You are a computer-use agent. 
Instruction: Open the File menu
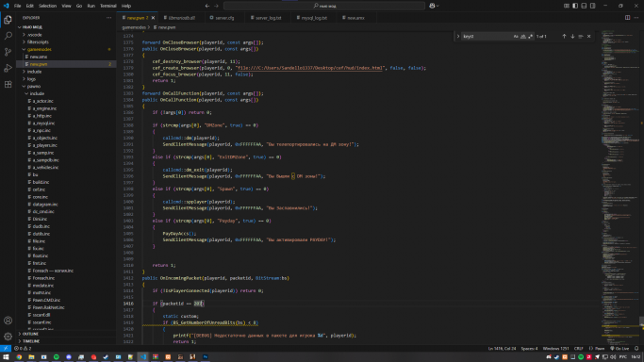(x=17, y=6)
